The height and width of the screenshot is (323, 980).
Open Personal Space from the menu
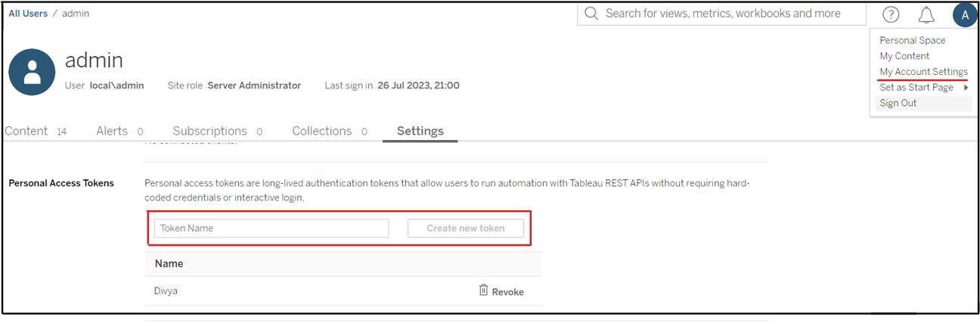point(912,40)
